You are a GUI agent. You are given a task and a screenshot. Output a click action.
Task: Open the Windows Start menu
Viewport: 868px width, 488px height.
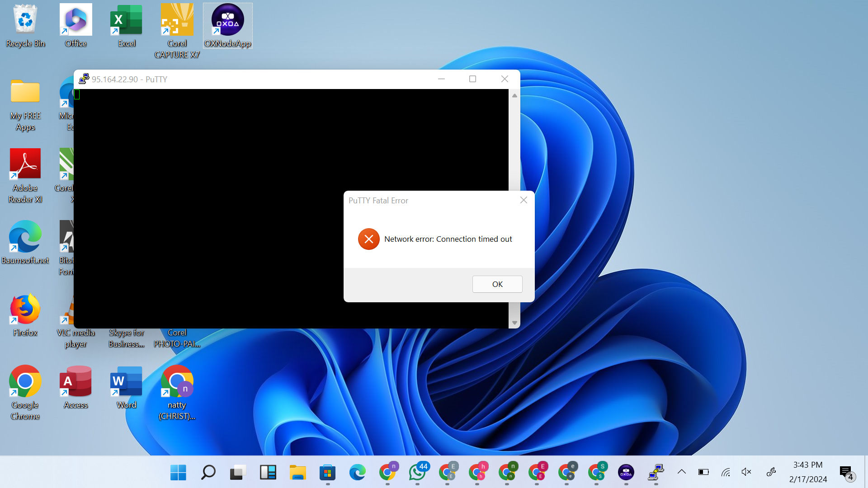tap(178, 472)
